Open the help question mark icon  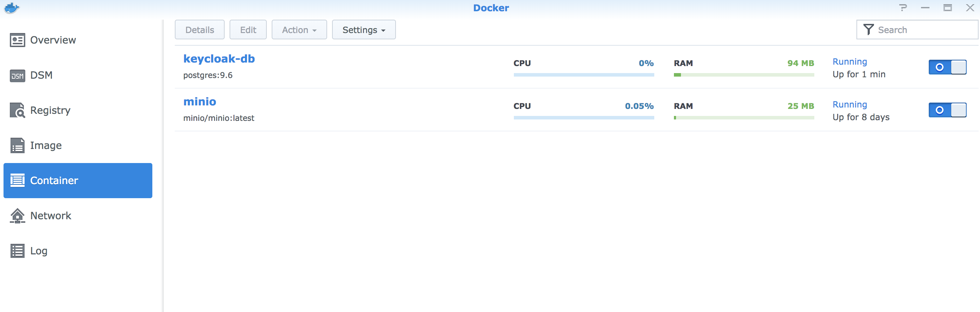click(x=902, y=8)
